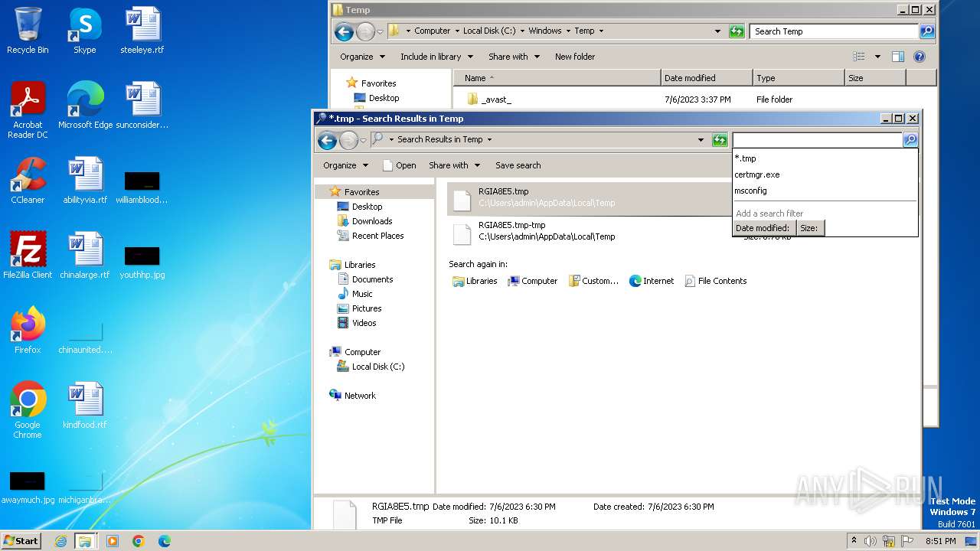980x551 pixels.
Task: Select certmgr.exe search history suggestion
Action: coord(825,174)
